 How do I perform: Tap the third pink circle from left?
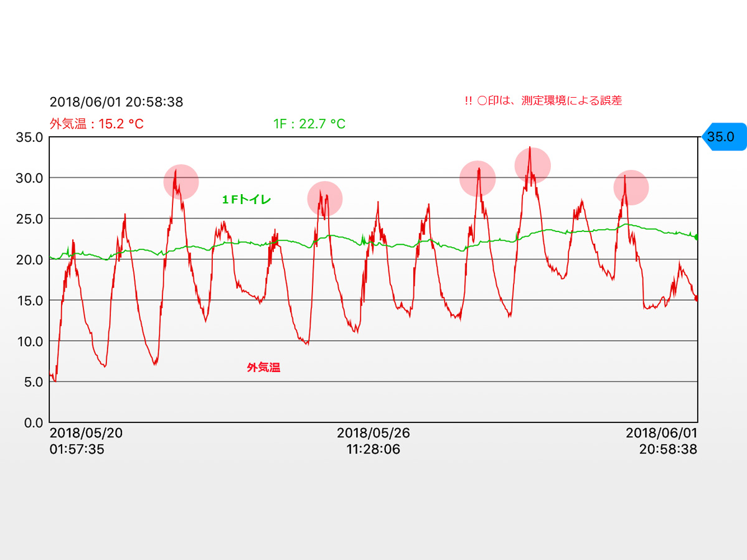click(477, 179)
